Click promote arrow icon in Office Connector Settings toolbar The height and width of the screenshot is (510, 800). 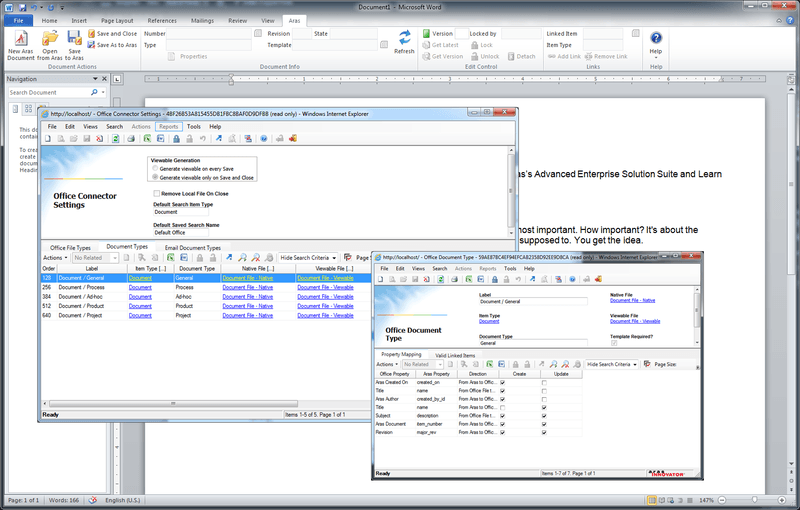(x=218, y=139)
